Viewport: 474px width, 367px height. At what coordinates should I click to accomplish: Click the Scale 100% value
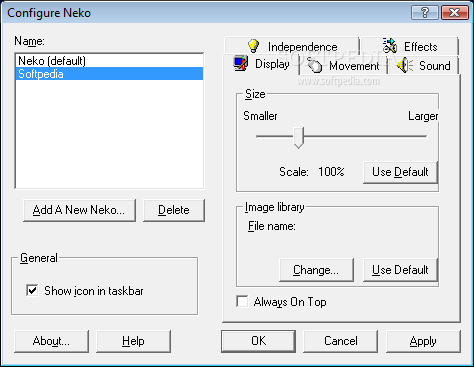pyautogui.click(x=331, y=172)
